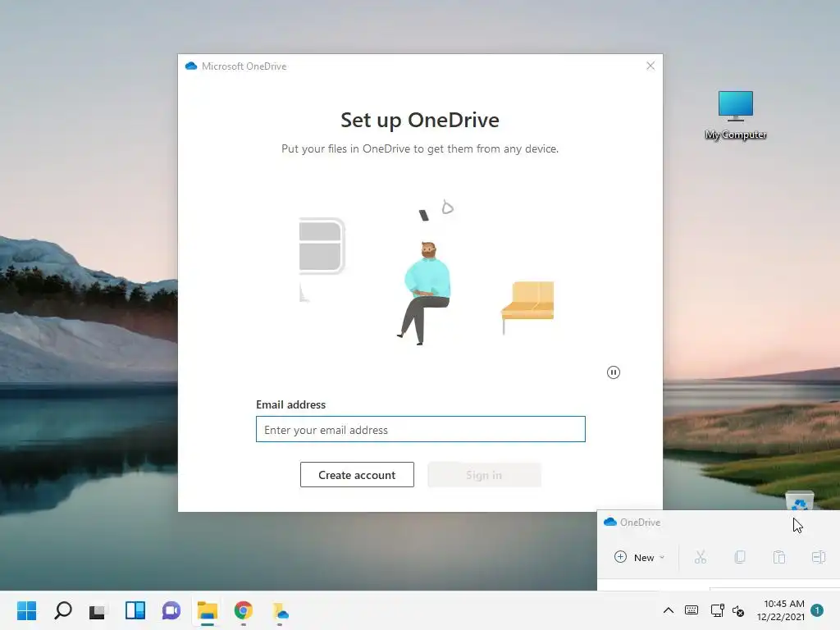840x630 pixels.
Task: Close the Microsoft OneDrive setup dialog
Action: [651, 66]
